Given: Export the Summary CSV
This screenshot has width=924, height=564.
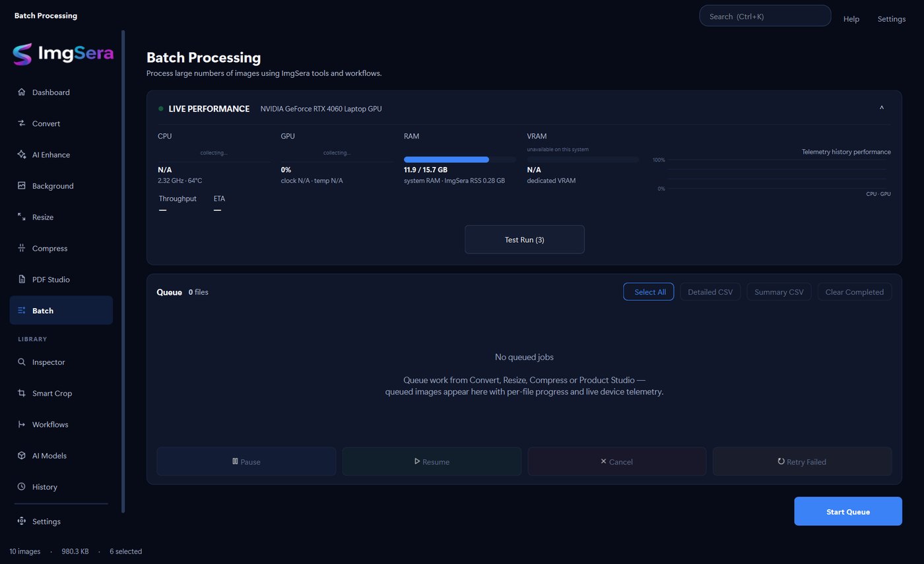Looking at the screenshot, I should pyautogui.click(x=779, y=292).
